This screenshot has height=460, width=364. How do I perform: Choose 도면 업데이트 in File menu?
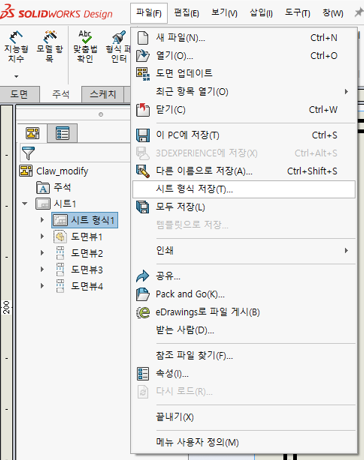pos(184,73)
